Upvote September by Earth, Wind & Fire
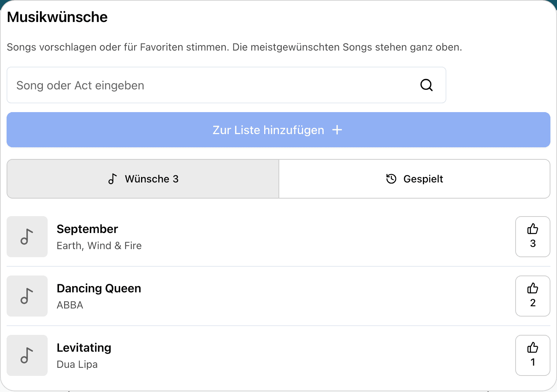The height and width of the screenshot is (392, 557). click(x=532, y=237)
